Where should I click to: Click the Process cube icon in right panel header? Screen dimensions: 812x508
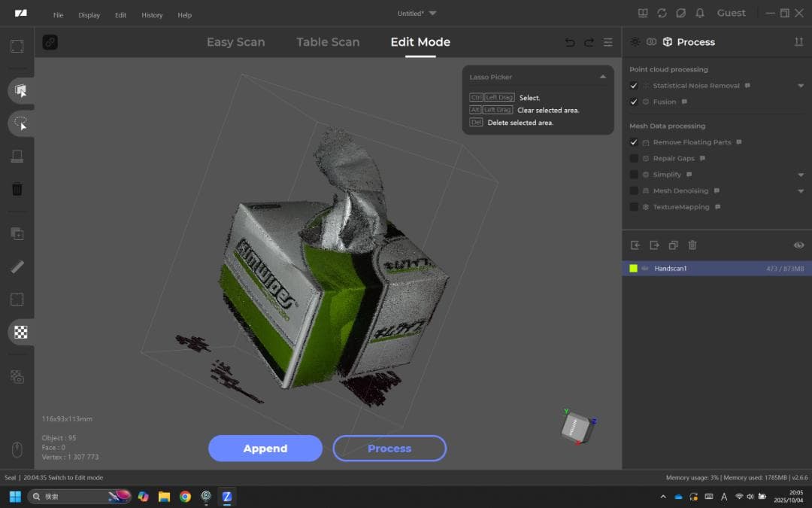(669, 41)
